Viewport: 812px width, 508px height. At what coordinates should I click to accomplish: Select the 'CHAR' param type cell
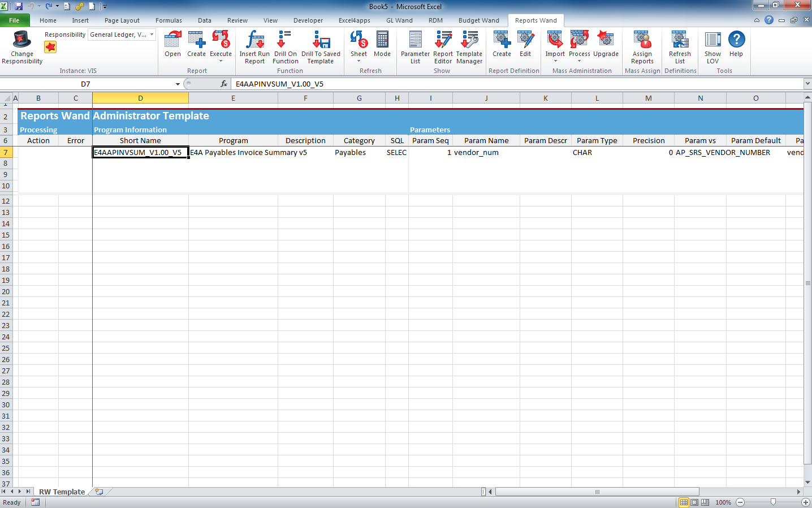coord(597,152)
